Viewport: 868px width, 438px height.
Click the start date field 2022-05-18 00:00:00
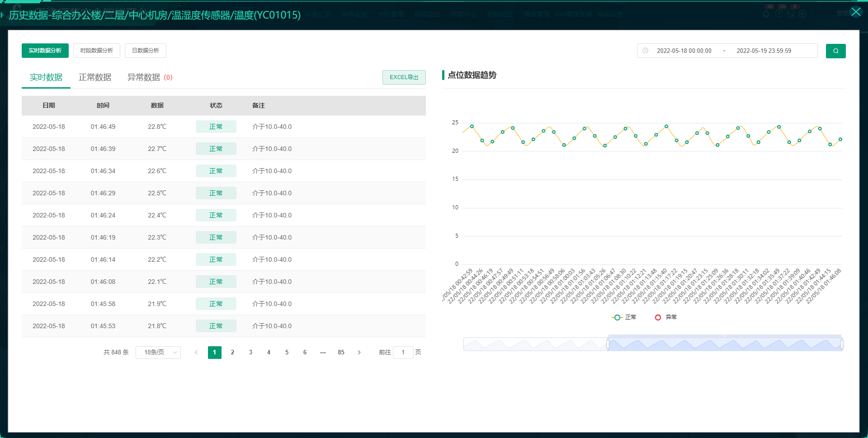[x=684, y=51]
